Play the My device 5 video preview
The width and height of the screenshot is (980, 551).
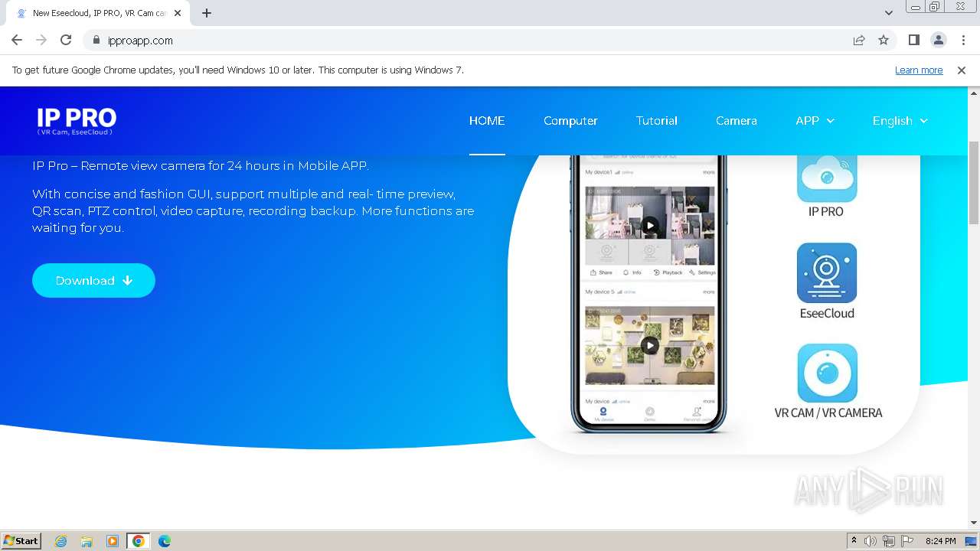tap(649, 346)
